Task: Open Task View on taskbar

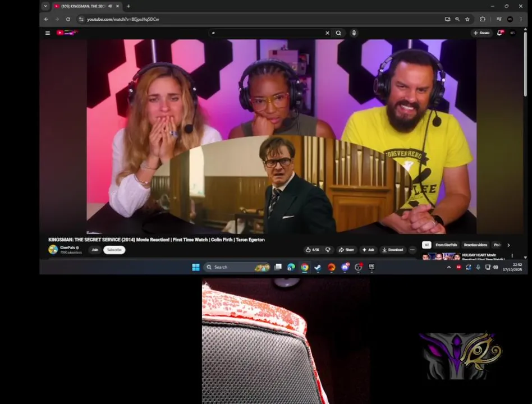Action: click(x=278, y=267)
